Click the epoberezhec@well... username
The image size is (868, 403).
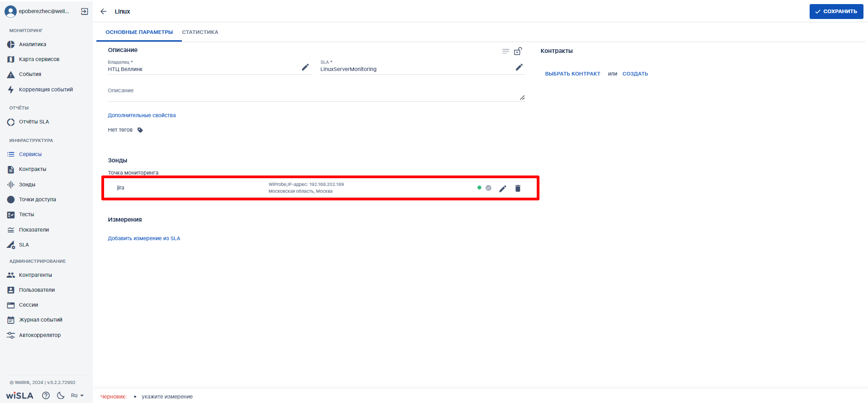tap(44, 11)
